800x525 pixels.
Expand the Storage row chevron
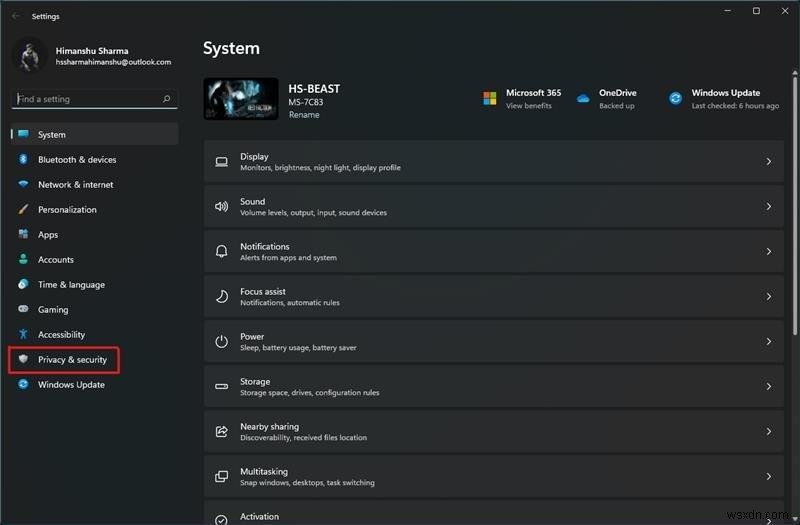point(768,386)
